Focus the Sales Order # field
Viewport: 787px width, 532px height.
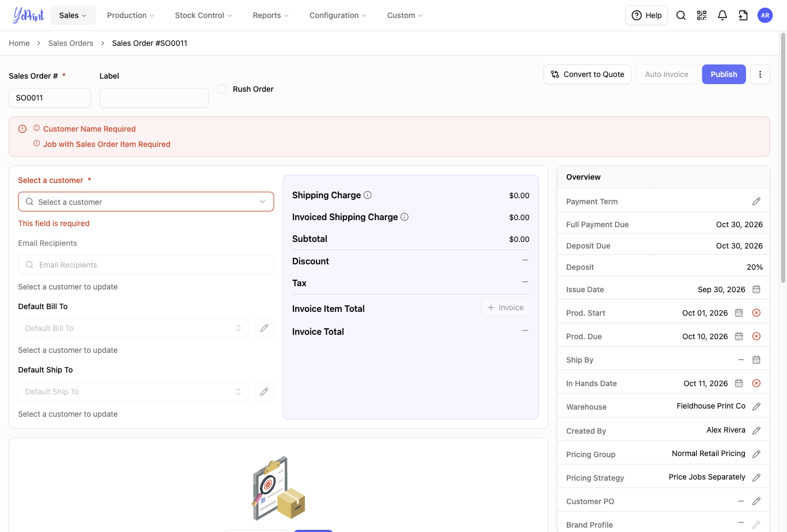[50, 98]
